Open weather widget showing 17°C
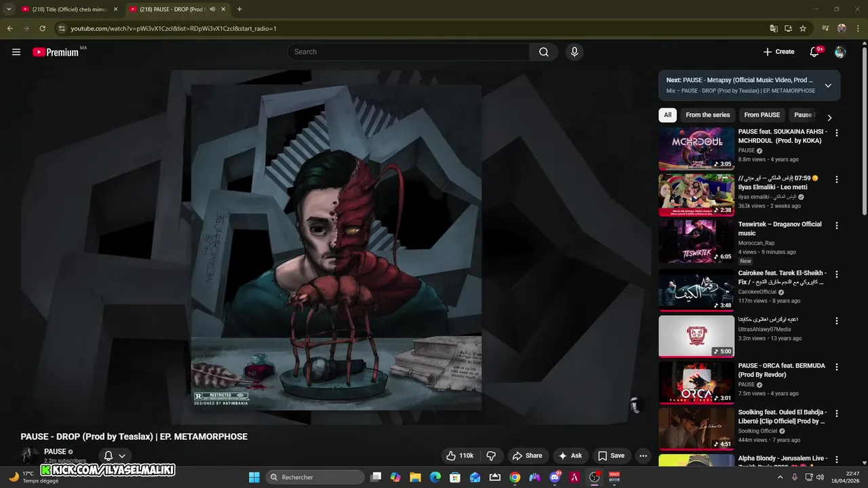Screen dimensions: 868x488 pos(33,477)
